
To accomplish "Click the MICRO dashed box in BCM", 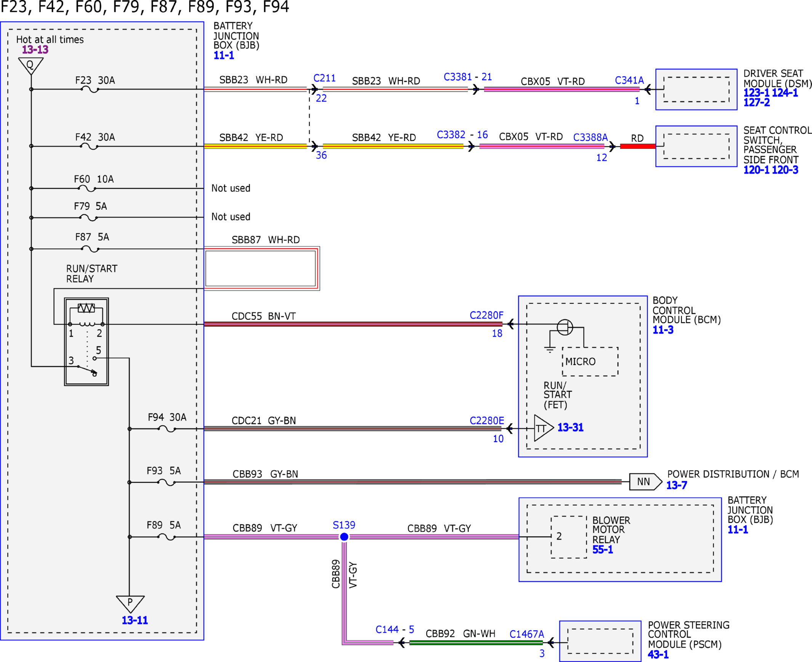I will tap(590, 362).
